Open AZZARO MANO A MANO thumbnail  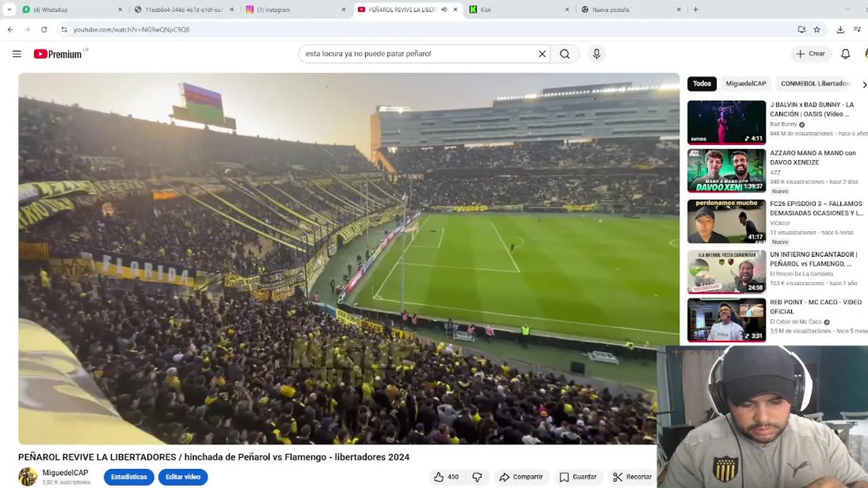coord(726,171)
